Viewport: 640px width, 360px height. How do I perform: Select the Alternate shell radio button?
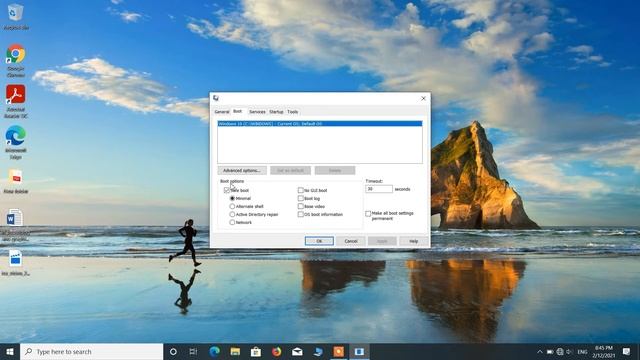(x=232, y=207)
